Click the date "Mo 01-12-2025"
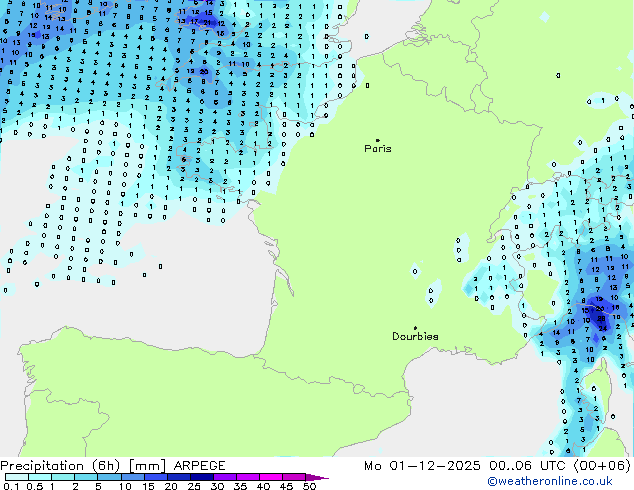 [422, 466]
